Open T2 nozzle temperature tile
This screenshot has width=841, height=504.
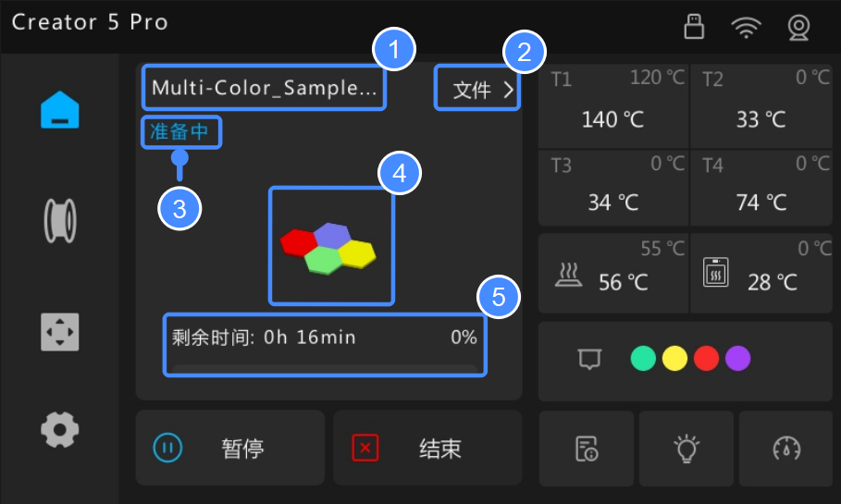(x=761, y=106)
